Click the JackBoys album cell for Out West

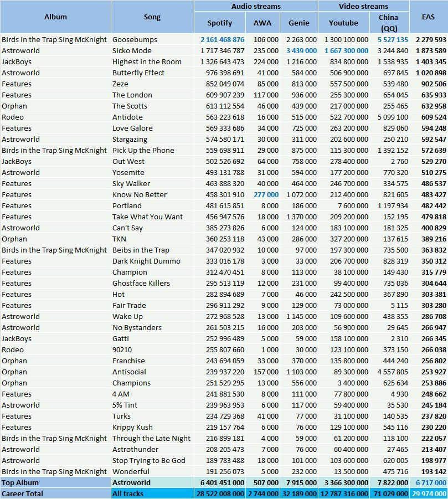point(55,161)
